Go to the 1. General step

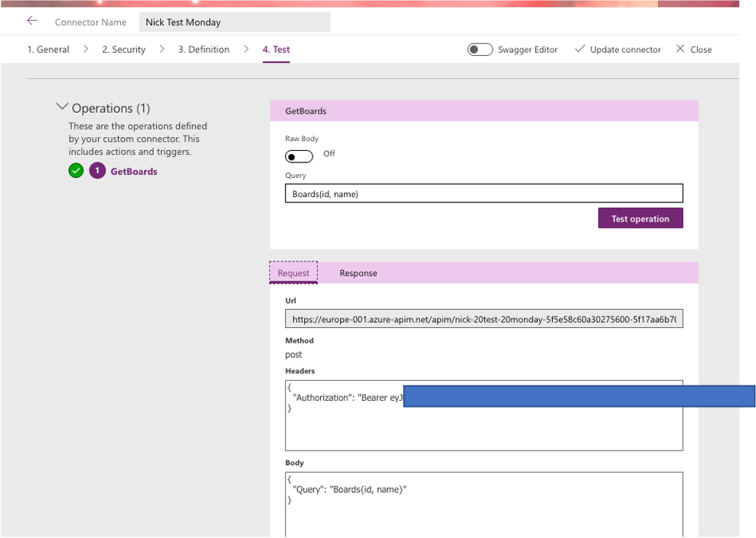click(x=48, y=49)
